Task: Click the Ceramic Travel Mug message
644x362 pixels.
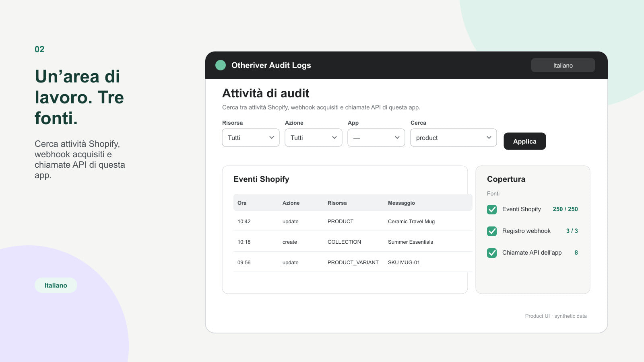Action: click(411, 221)
